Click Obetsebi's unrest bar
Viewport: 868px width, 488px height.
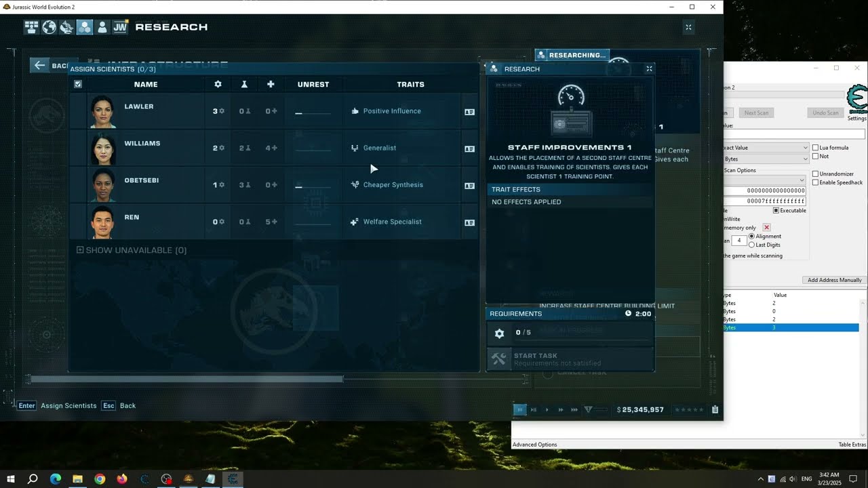pos(313,187)
